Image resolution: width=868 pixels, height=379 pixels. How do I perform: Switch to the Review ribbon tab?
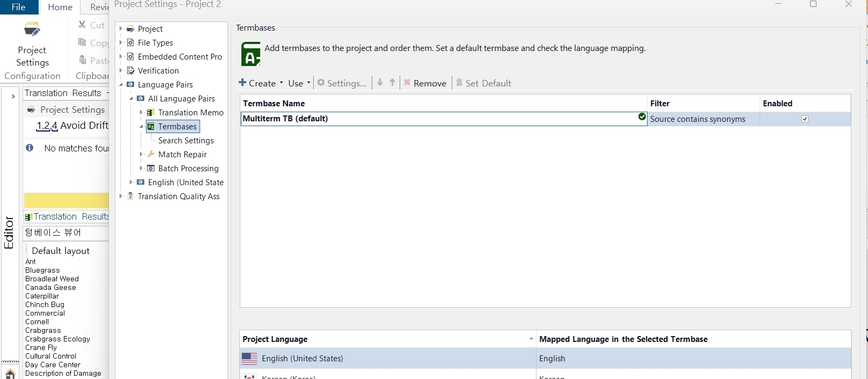(x=99, y=7)
